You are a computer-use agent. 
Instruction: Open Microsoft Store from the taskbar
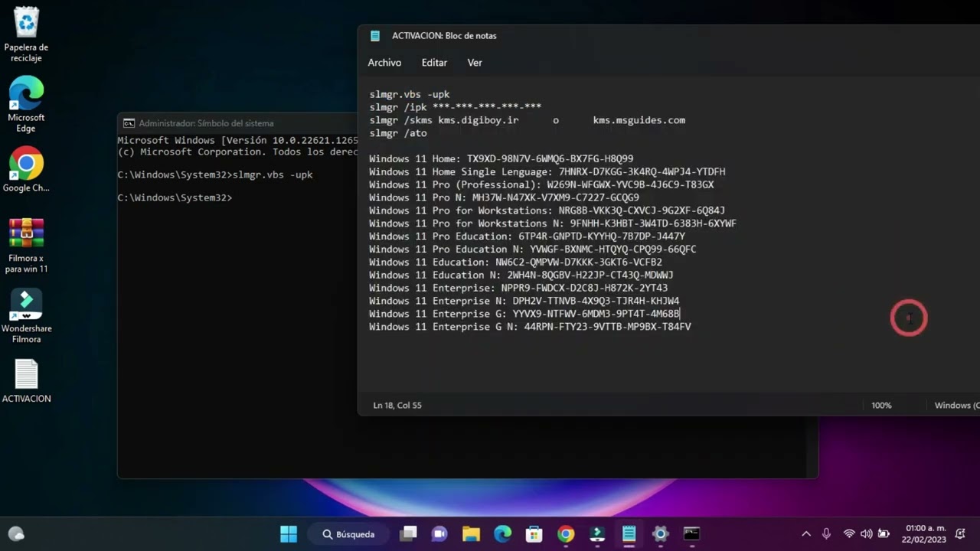tap(534, 534)
